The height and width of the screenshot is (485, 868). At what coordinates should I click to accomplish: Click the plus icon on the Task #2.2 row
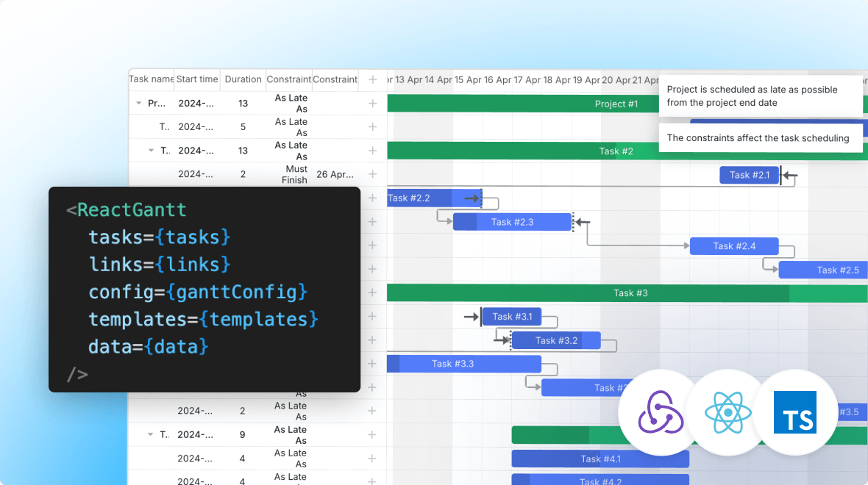point(372,198)
